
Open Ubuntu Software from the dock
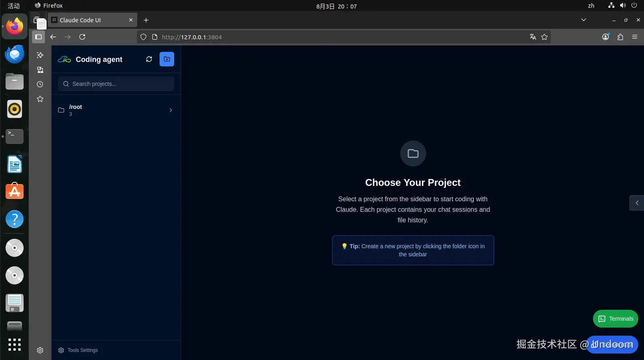coord(15,192)
